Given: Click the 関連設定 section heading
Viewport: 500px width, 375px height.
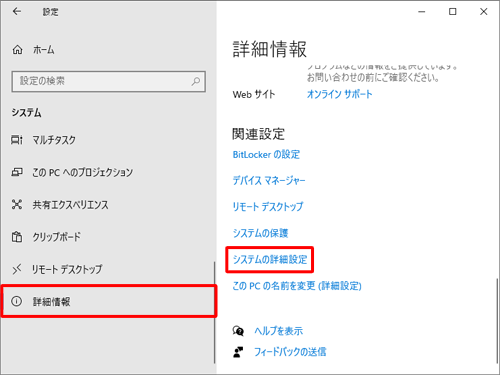Looking at the screenshot, I should click(258, 134).
